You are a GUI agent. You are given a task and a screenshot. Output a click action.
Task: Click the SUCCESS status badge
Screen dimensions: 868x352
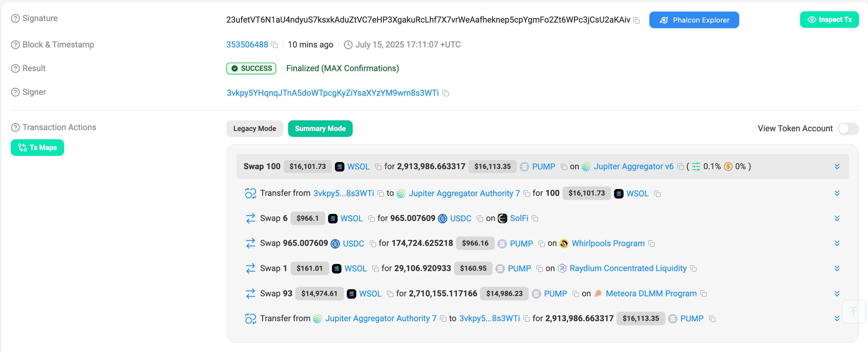(251, 68)
